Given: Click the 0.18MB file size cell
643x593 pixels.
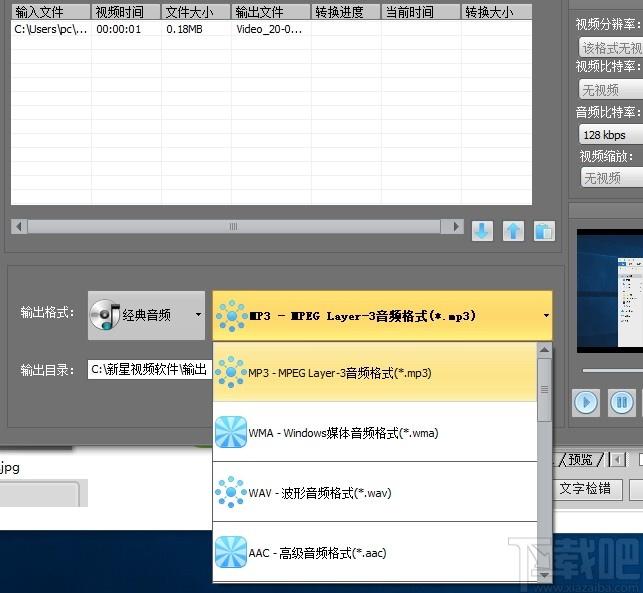Looking at the screenshot, I should [x=196, y=29].
